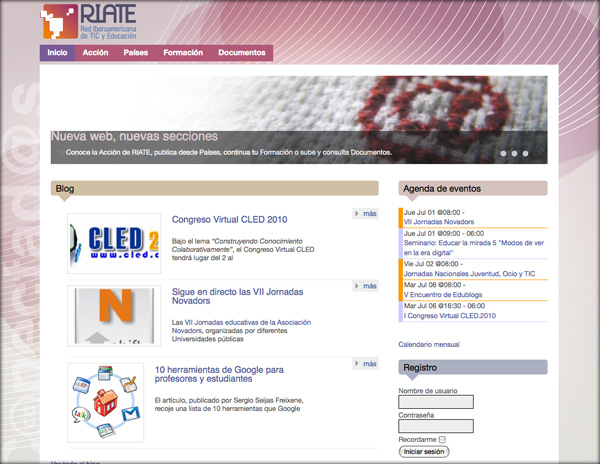600x464 pixels.
Task: Open the Países menu tab
Action: (135, 53)
